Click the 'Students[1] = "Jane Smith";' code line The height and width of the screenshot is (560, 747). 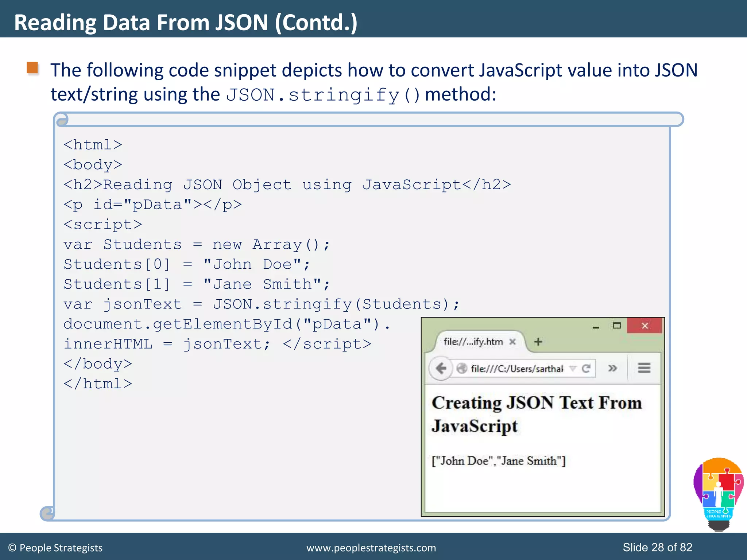point(197,284)
